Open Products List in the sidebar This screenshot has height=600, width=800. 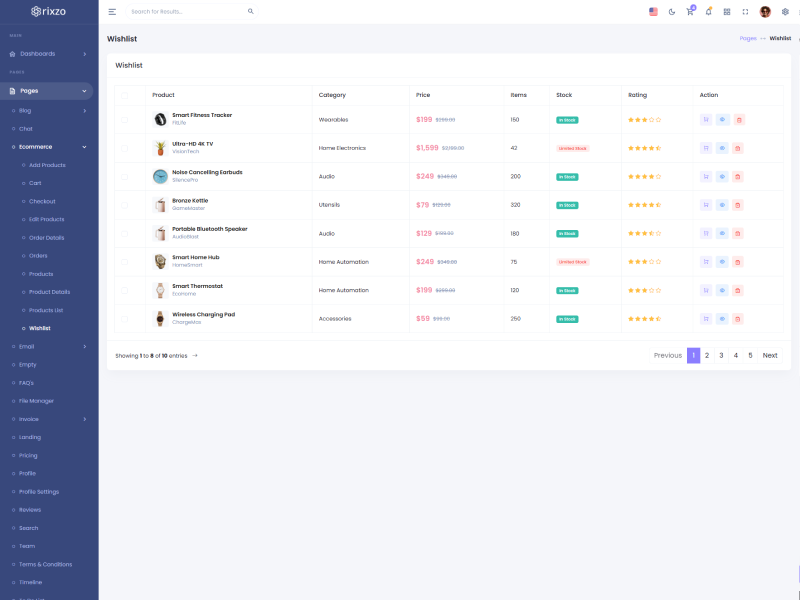(46, 310)
